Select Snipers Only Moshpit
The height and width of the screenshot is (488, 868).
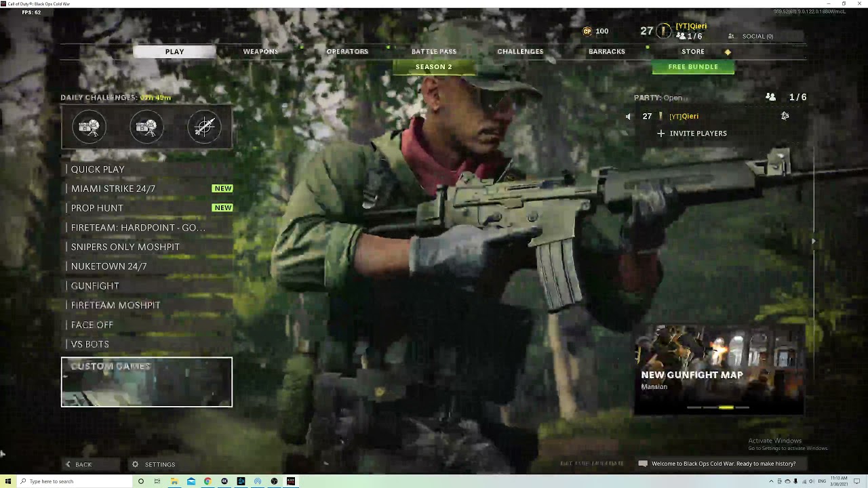pos(147,247)
